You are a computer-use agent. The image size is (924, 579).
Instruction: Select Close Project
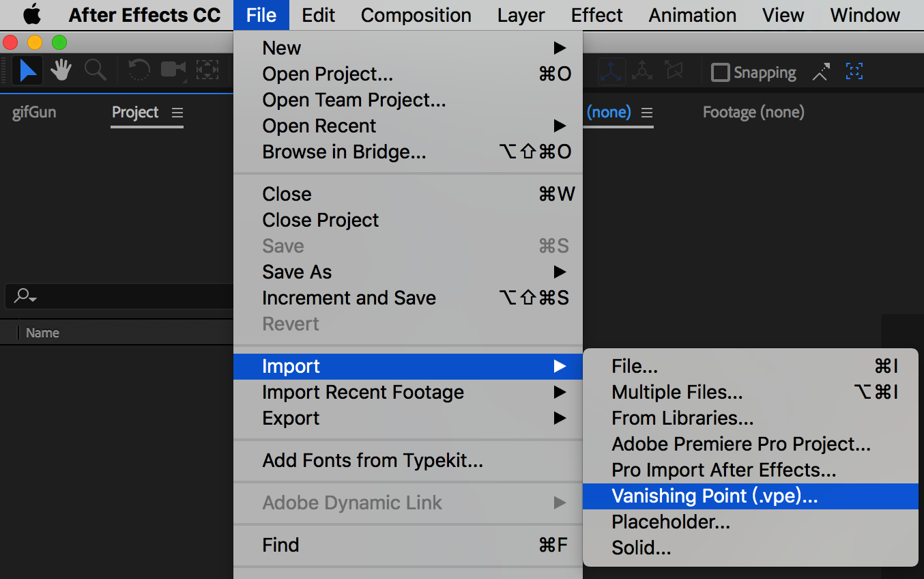[x=408, y=220]
